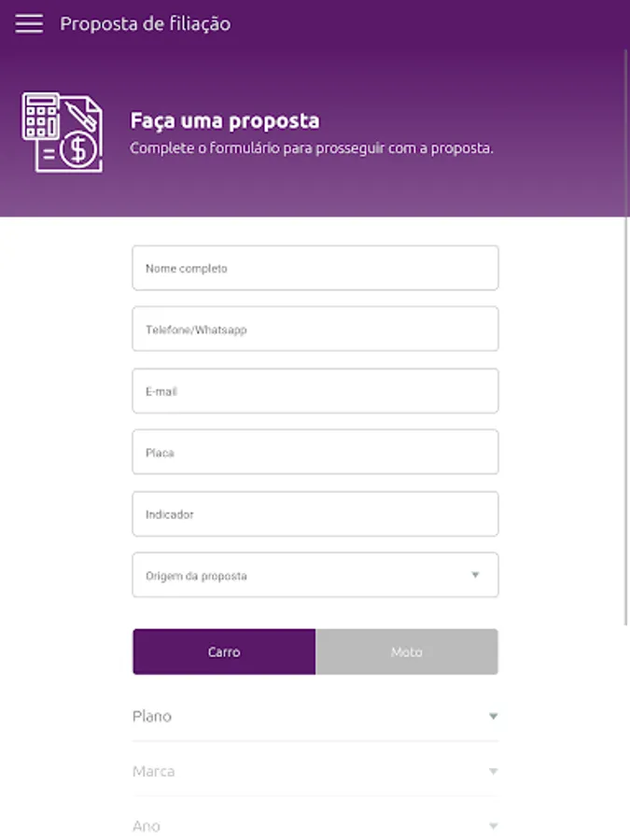Select the Placa text field
This screenshot has width=630, height=840.
pos(315,453)
